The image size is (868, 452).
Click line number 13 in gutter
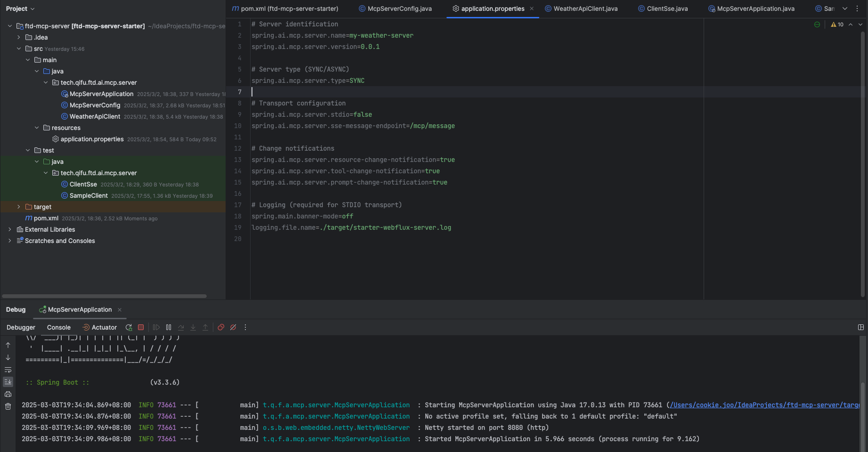point(238,160)
